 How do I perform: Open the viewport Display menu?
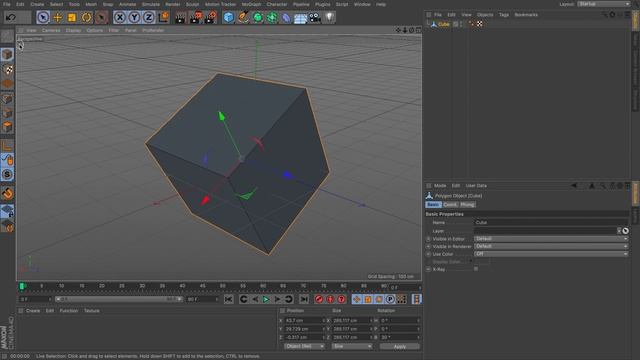tap(73, 30)
